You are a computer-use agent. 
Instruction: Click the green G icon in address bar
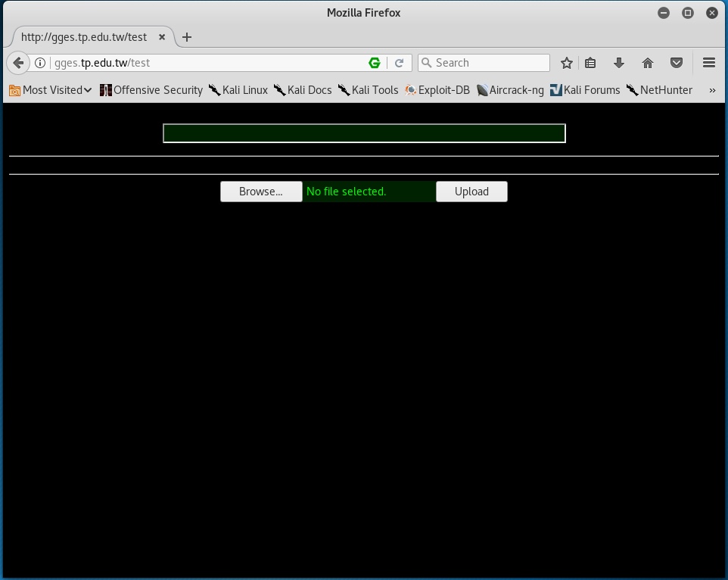pos(374,63)
